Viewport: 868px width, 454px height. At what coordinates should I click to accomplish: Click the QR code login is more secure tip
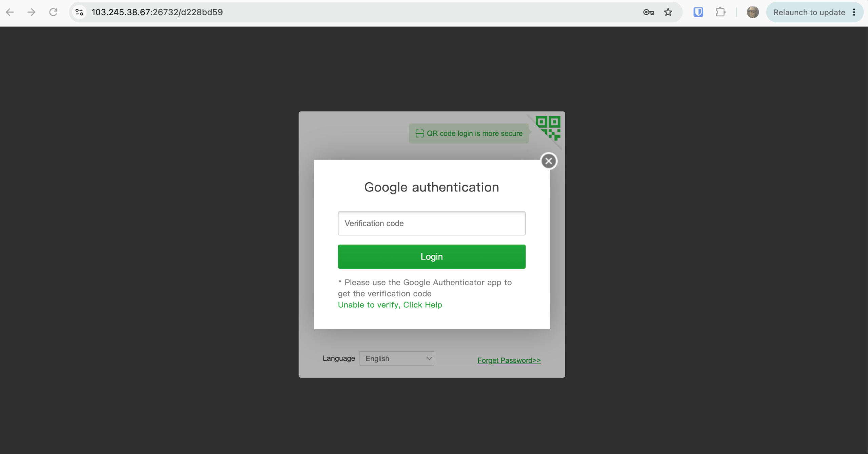click(x=469, y=133)
